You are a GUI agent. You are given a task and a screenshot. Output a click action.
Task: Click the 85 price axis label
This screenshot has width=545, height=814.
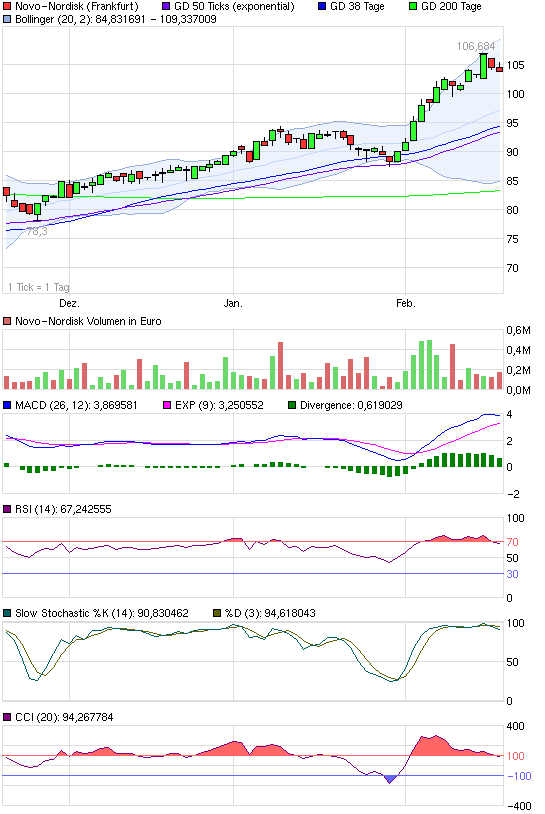(x=512, y=181)
